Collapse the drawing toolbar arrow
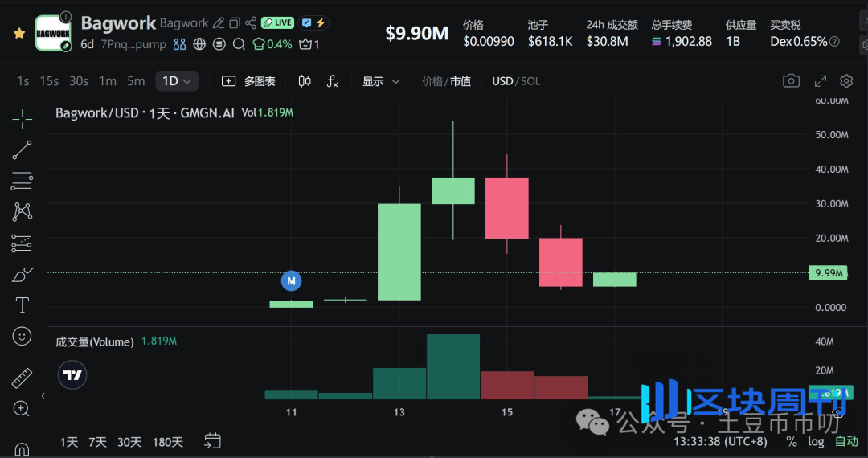868x458 pixels. (x=43, y=396)
